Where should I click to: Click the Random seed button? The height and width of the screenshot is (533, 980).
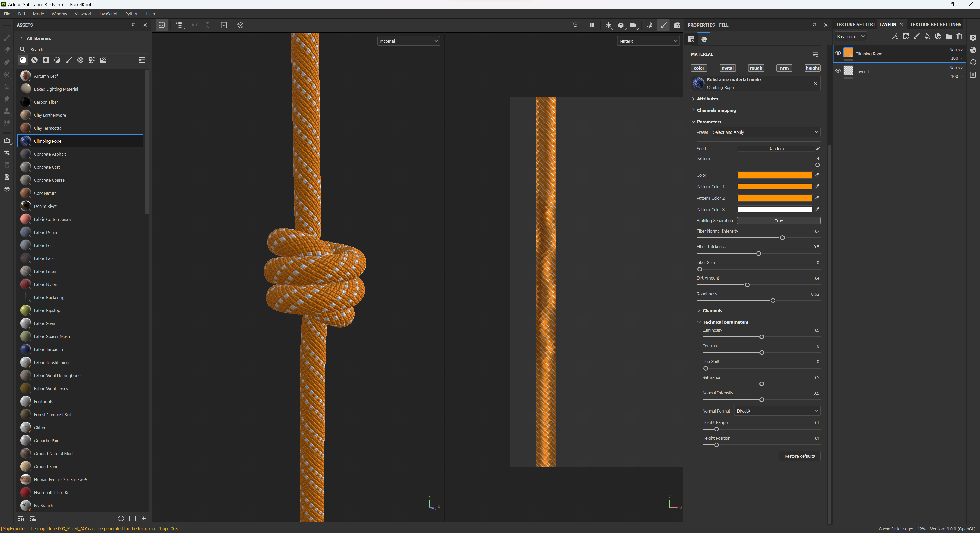(776, 148)
